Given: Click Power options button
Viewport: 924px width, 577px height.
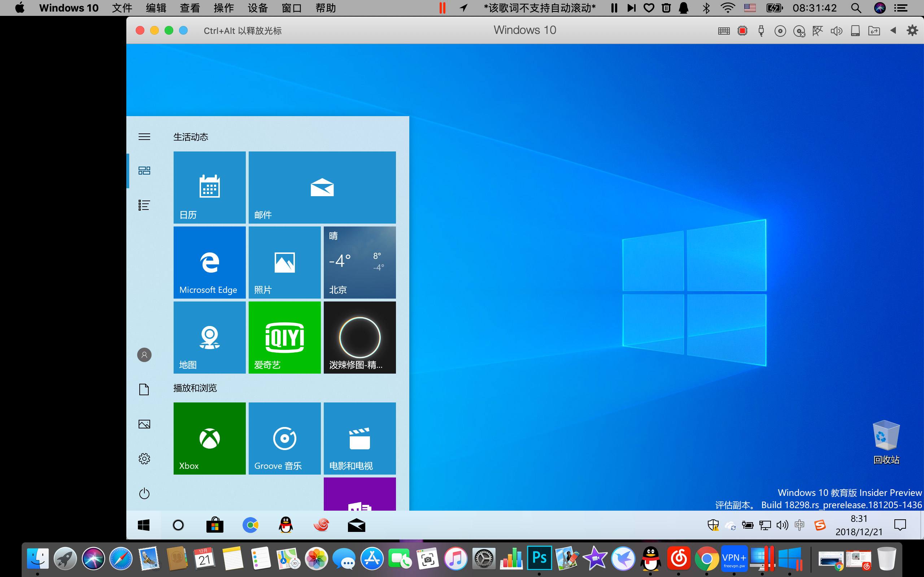Looking at the screenshot, I should 144,492.
